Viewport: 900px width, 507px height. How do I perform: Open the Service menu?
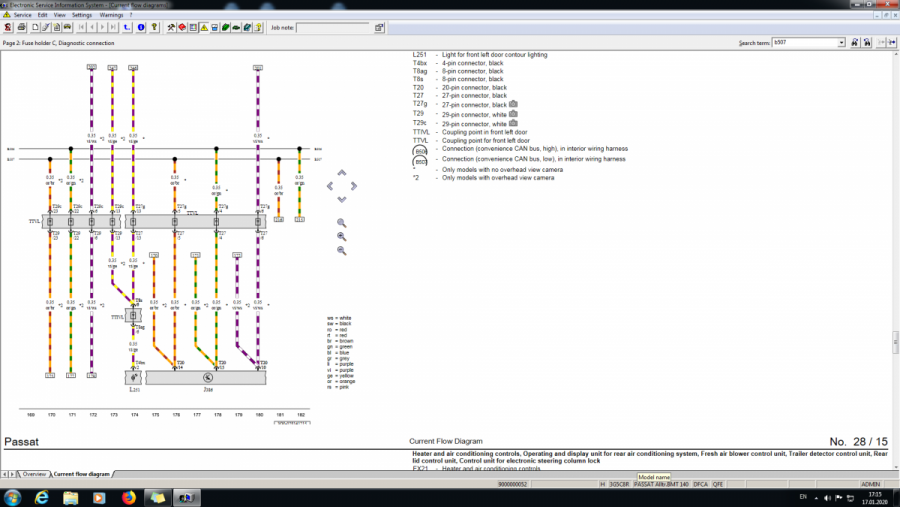pyautogui.click(x=22, y=15)
